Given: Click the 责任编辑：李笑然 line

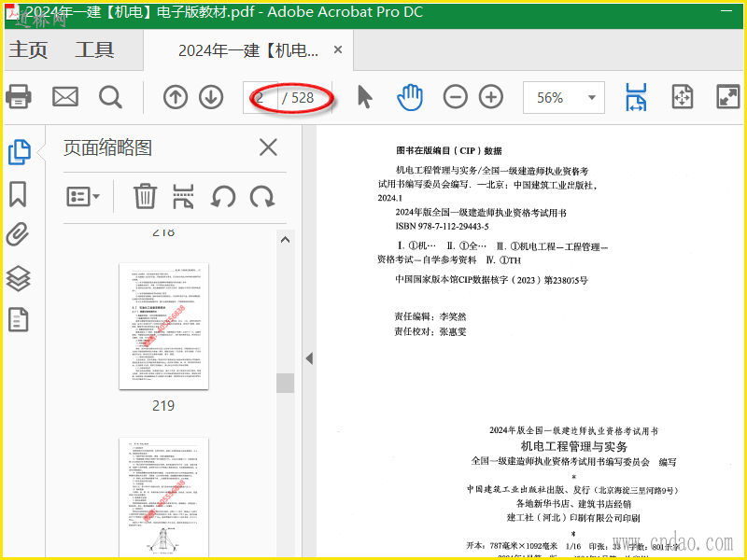Looking at the screenshot, I should click(430, 316).
